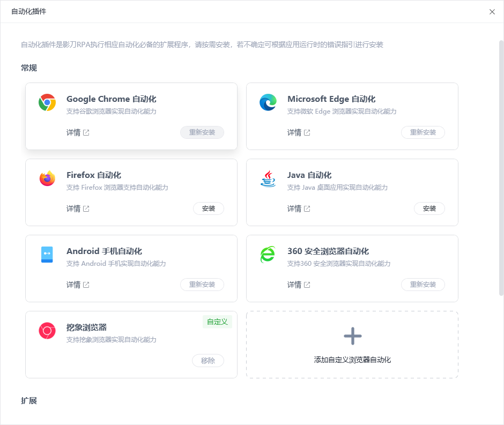The height and width of the screenshot is (425, 504).
Task: Open external link icon in Java card
Action: 307,209
